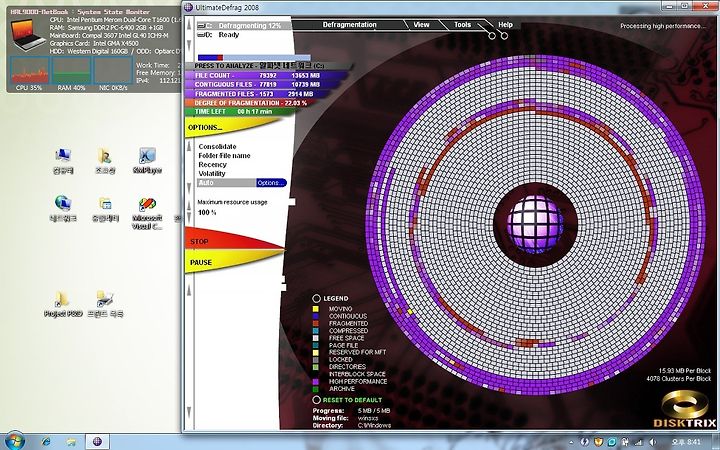Click RESET TO DEFAULT circle button
Viewport: 720px width, 450px height.
(316, 400)
